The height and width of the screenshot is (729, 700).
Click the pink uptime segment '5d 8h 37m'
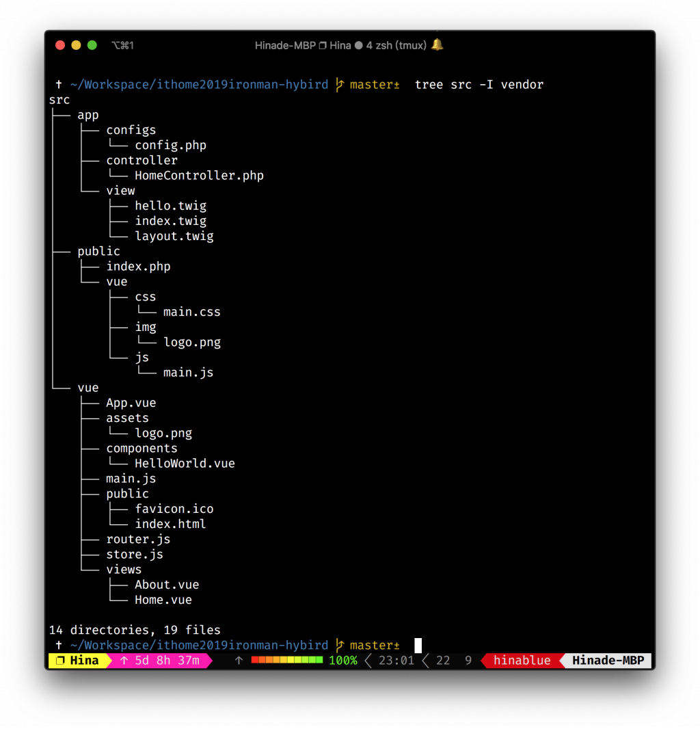[159, 661]
